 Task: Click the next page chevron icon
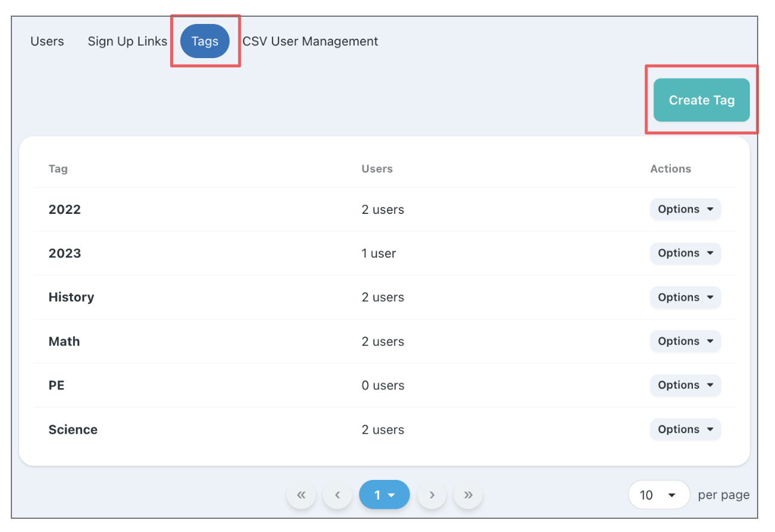tap(432, 495)
